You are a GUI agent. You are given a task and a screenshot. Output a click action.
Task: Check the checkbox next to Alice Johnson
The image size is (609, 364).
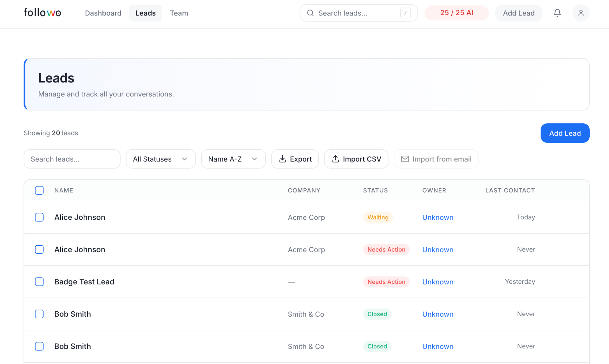pyautogui.click(x=39, y=217)
